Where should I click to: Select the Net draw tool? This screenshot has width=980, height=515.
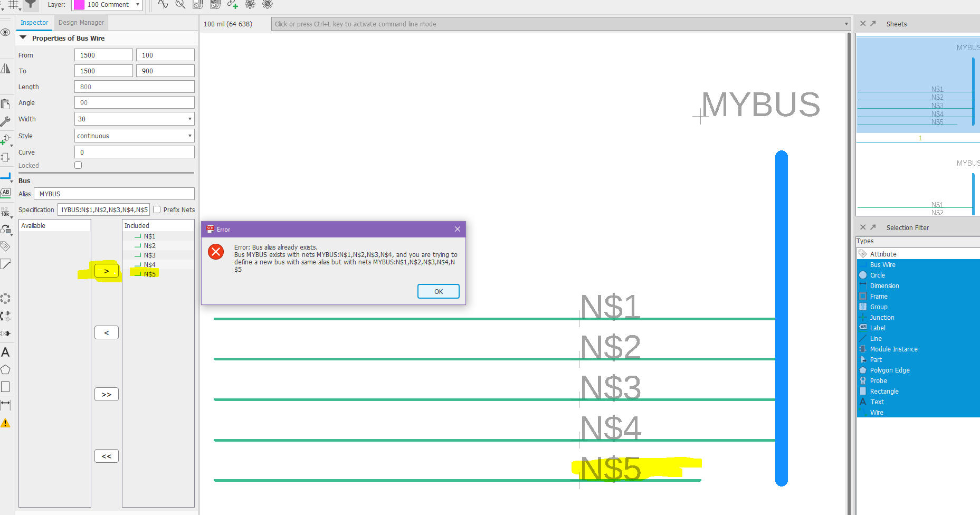pos(6,176)
